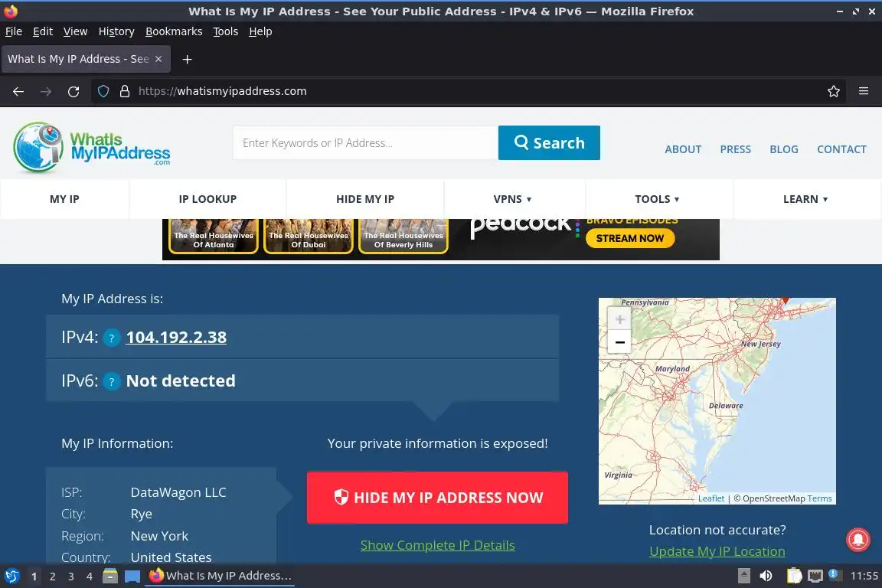
Task: Open the PRESS link
Action: 735,149
